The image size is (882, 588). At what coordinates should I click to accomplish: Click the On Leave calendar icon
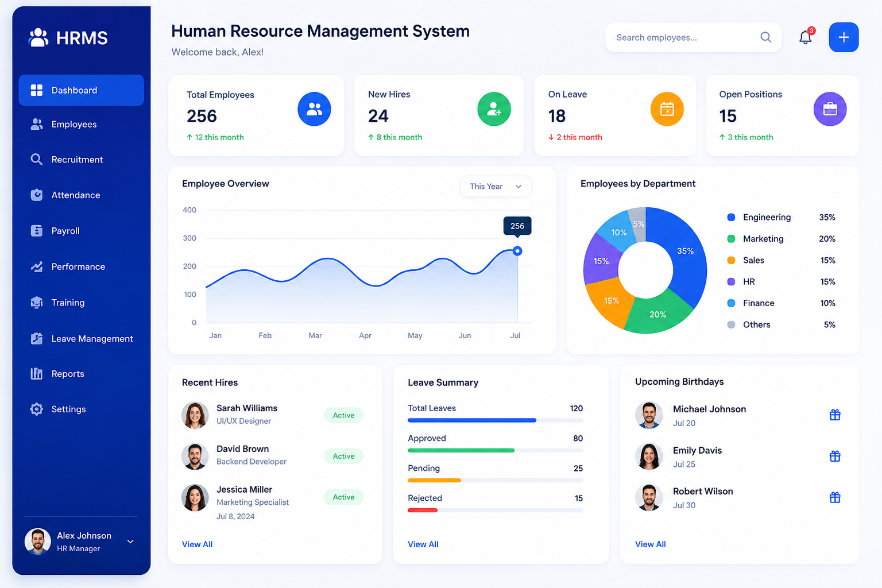pyautogui.click(x=667, y=109)
